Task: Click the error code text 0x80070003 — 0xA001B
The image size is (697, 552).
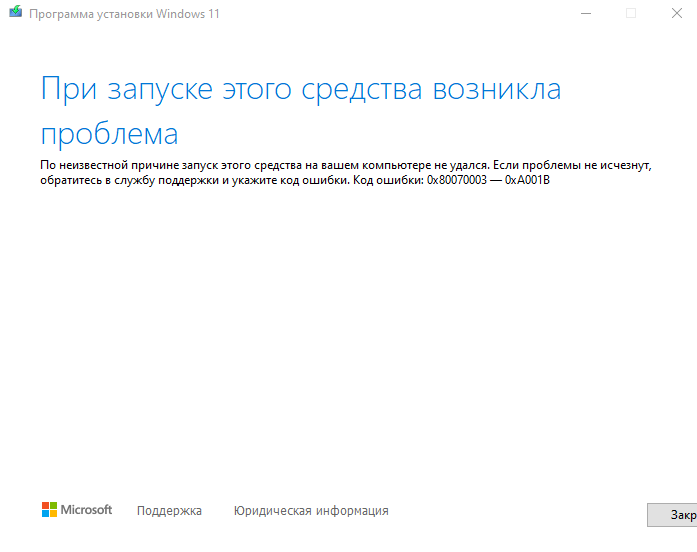Action: point(488,180)
